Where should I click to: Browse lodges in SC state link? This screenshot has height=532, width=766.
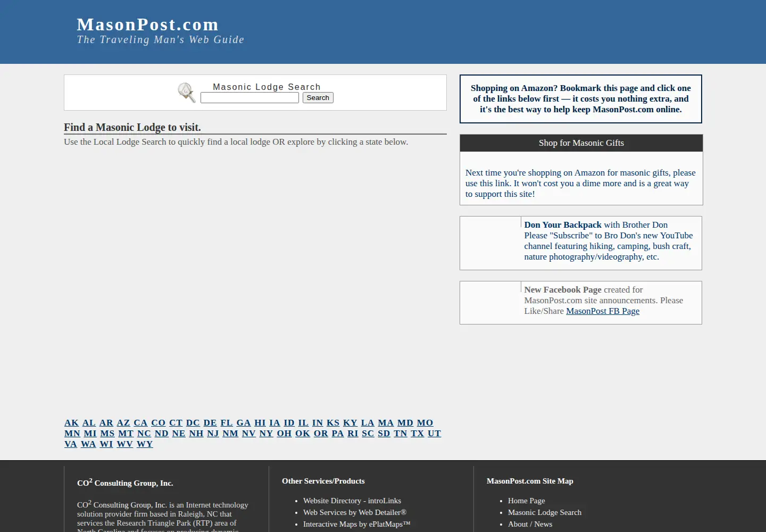[368, 434]
